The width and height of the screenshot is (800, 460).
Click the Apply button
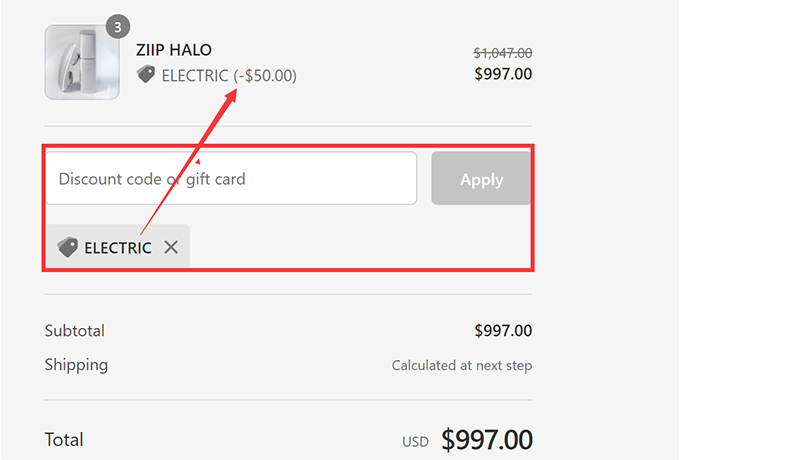(x=481, y=180)
